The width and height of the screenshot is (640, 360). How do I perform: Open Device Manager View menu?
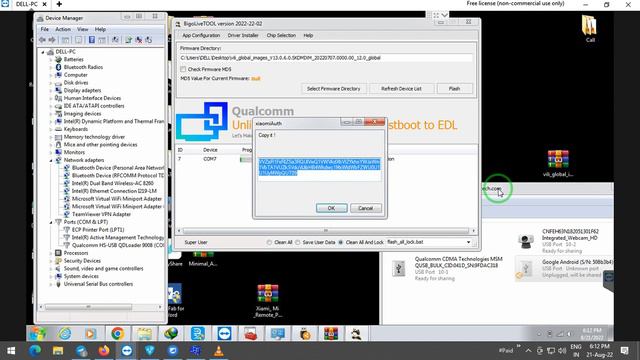[82, 29]
